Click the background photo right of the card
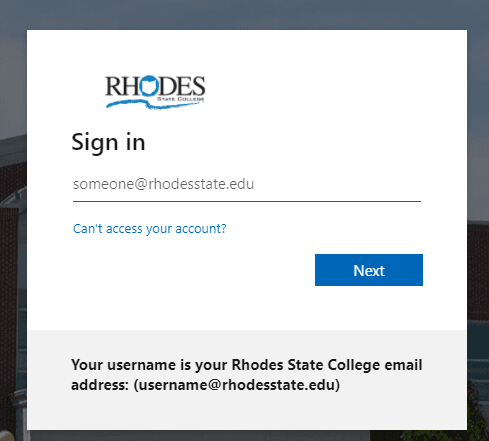Viewport: 489px width, 441px height. [478, 233]
